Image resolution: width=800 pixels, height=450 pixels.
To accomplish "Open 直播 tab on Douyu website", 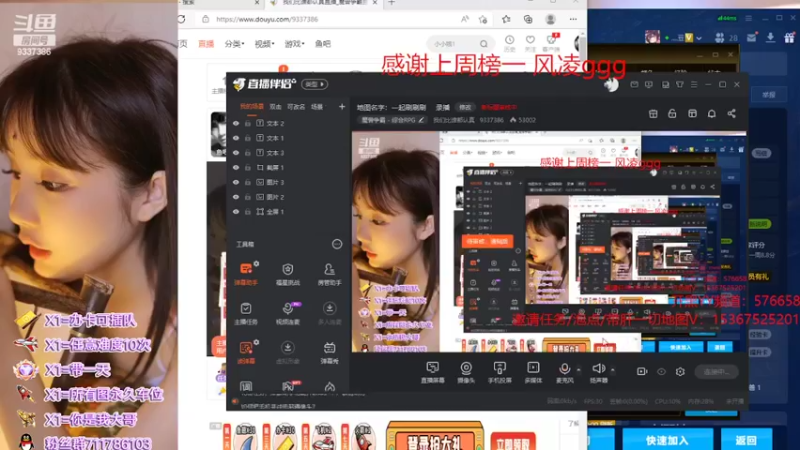I will [206, 44].
